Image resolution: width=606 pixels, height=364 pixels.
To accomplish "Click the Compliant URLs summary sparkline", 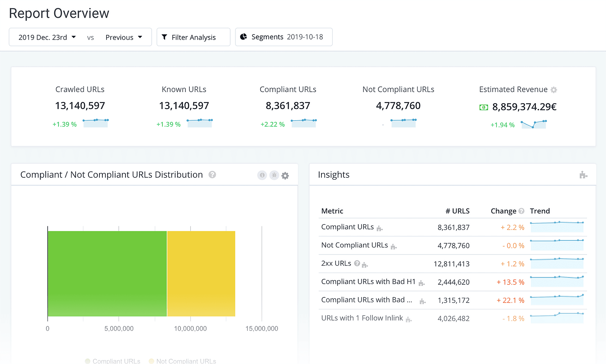I will point(304,123).
